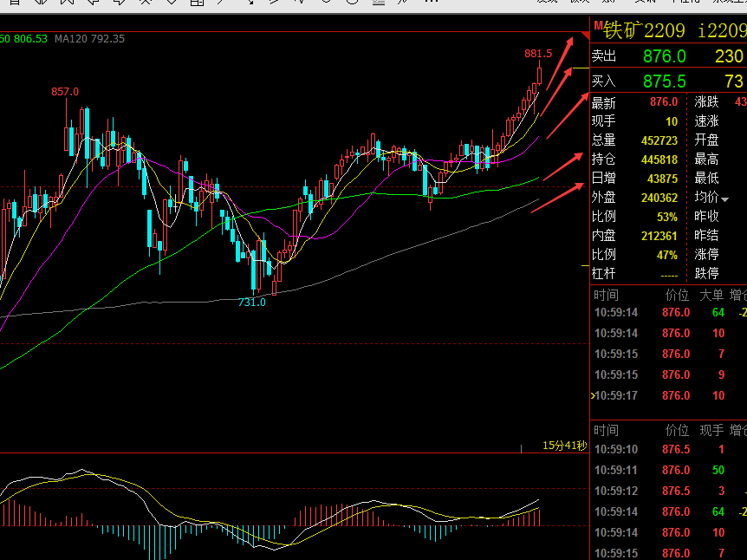Click the 881.5 high price marker

coord(538,54)
